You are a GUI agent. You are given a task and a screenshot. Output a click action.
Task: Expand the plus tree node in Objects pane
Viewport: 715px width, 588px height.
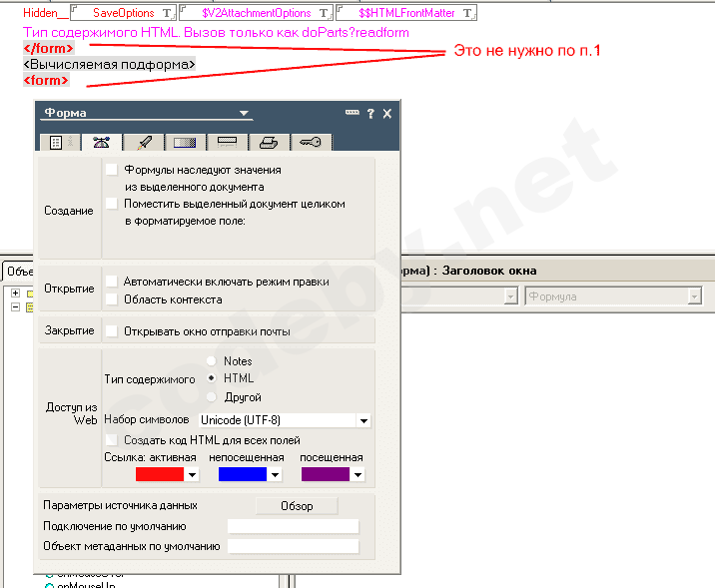16,294
